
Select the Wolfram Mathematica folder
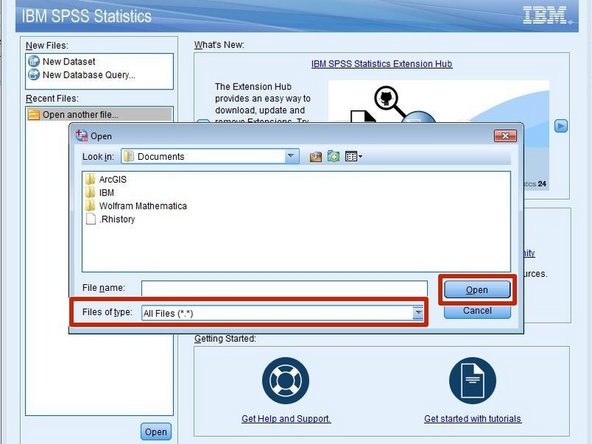143,206
